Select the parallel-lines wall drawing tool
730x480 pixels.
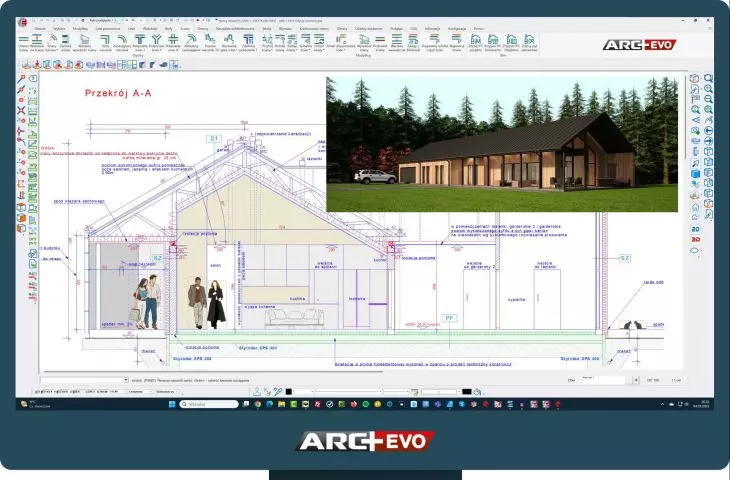tap(24, 39)
